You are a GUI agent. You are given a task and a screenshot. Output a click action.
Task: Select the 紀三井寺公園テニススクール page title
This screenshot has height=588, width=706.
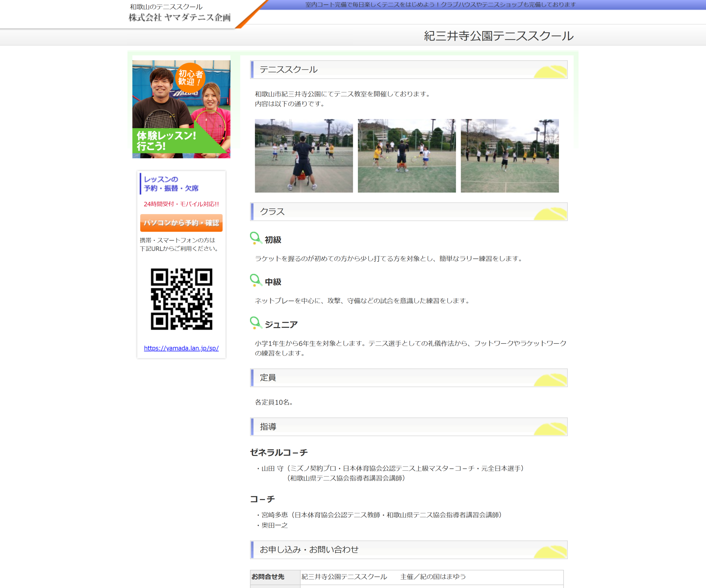coord(499,36)
